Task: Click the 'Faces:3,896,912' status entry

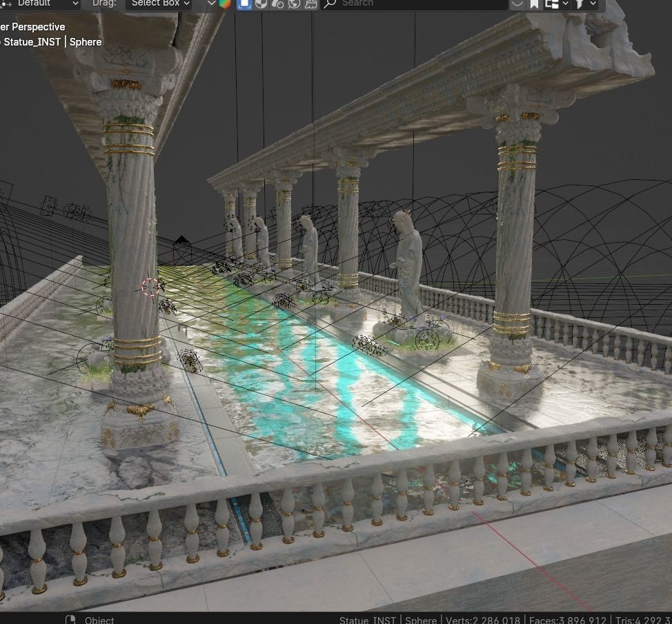Action: tap(567, 620)
